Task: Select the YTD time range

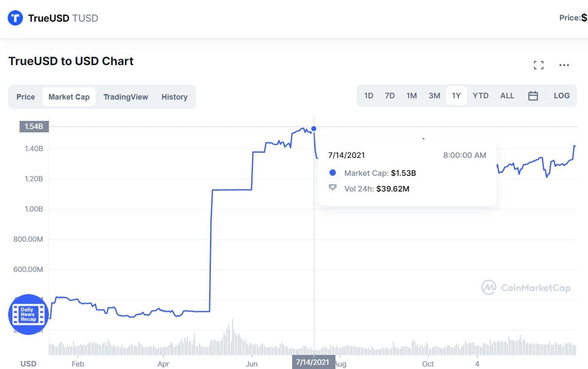Action: pos(480,96)
